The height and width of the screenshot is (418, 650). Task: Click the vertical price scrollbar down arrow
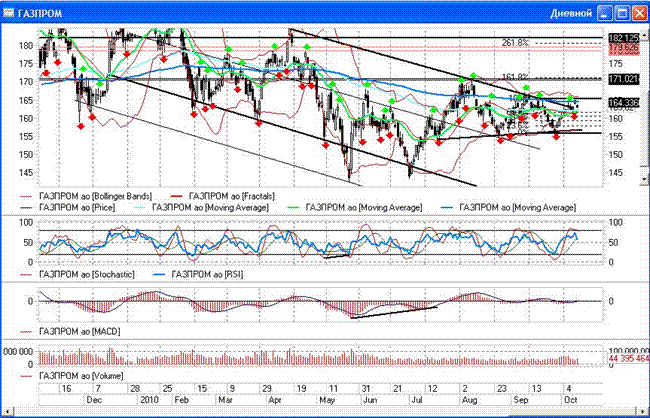click(644, 179)
